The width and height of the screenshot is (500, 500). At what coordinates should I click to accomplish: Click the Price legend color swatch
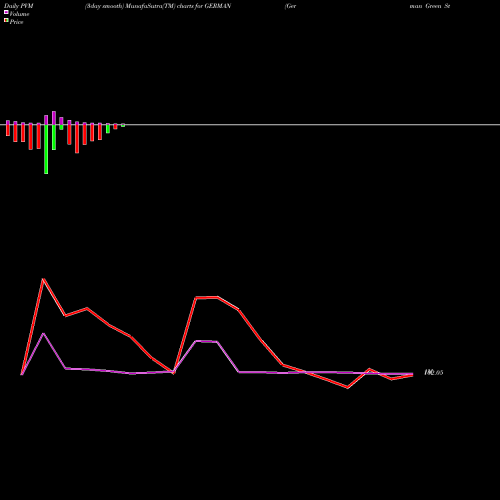point(6,21)
